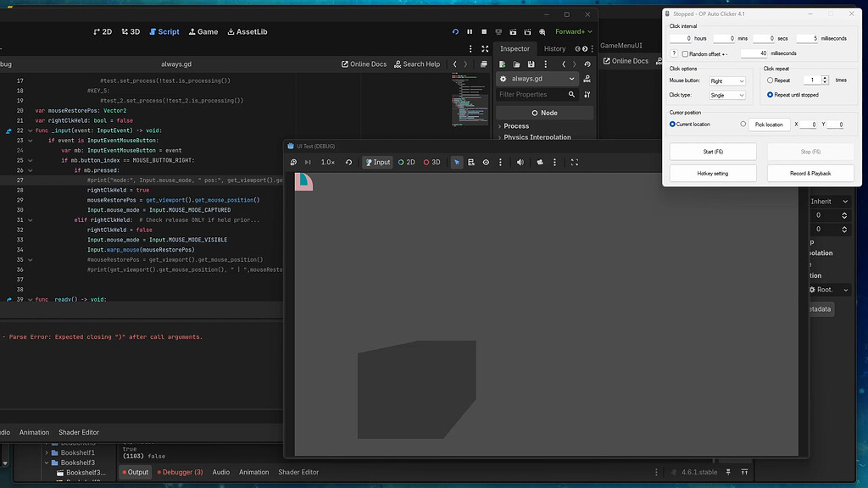
Task: Expand bottom panel icon at far right
Action: [x=744, y=472]
